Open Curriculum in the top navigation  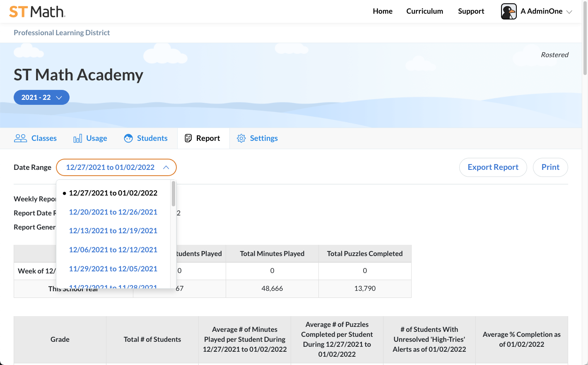click(x=425, y=11)
